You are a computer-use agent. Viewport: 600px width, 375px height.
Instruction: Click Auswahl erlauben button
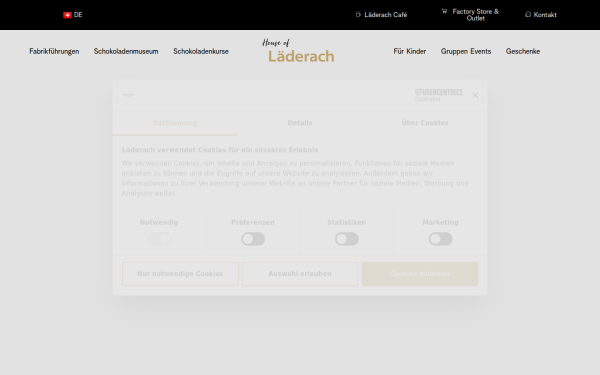pyautogui.click(x=300, y=274)
